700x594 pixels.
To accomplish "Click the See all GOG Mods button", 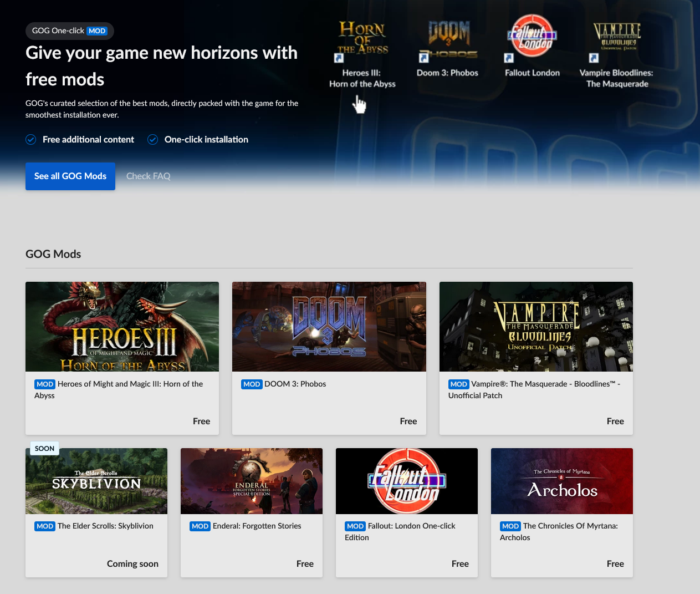I will tap(70, 176).
